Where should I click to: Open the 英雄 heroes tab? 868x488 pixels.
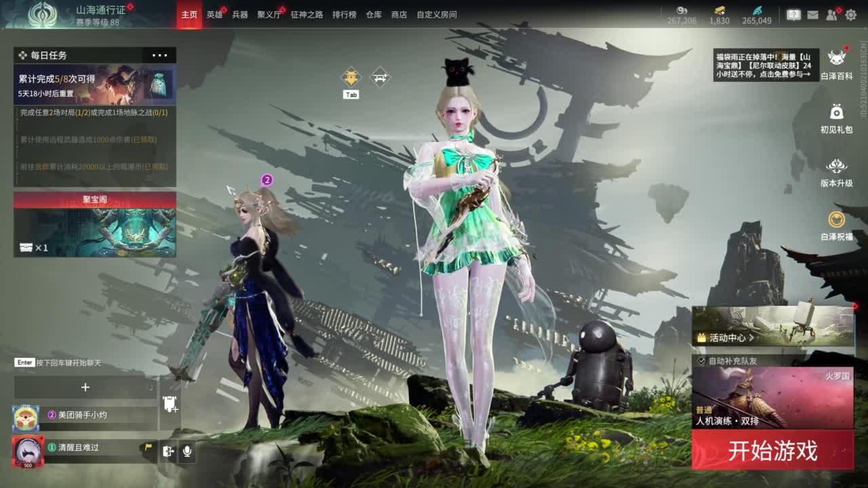214,14
